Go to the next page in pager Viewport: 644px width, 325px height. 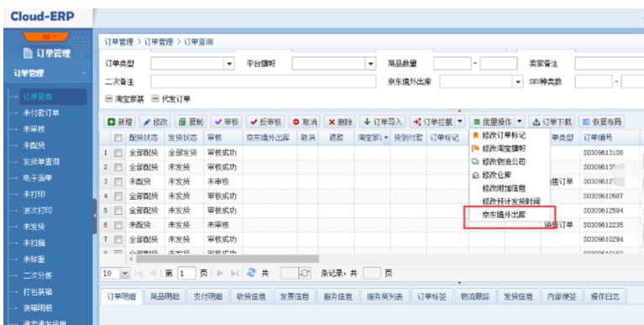220,273
